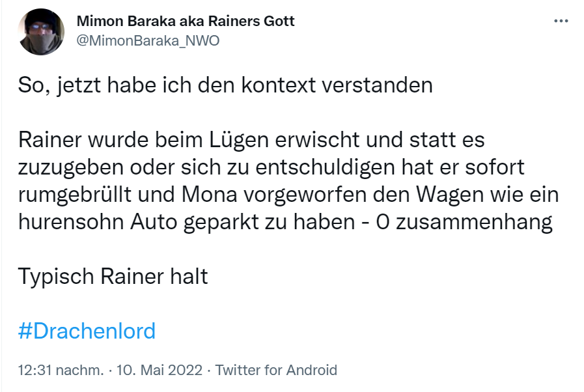The image size is (584, 392).
Task: Click the word 'Mona' in the tweet
Action: point(210,195)
